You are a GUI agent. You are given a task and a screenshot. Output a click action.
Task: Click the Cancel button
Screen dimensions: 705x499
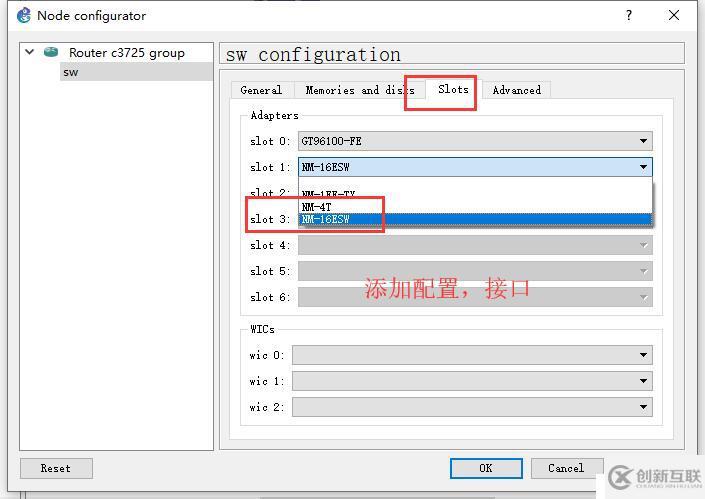click(x=567, y=468)
